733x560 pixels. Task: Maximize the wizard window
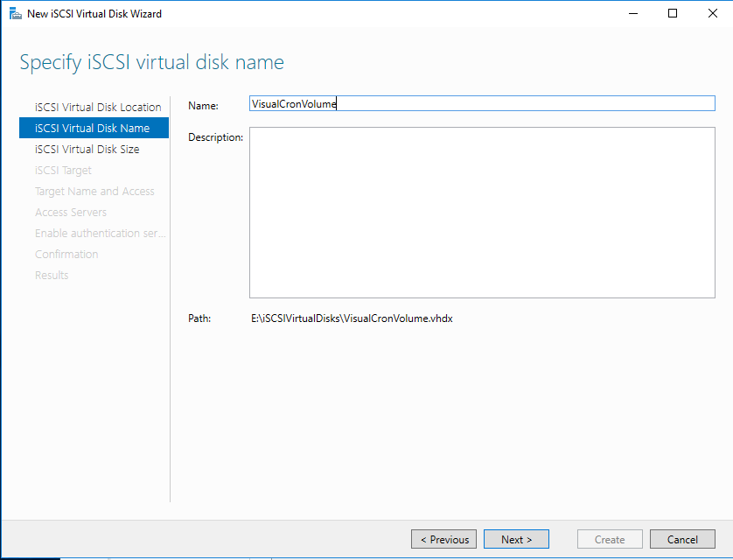pos(673,14)
